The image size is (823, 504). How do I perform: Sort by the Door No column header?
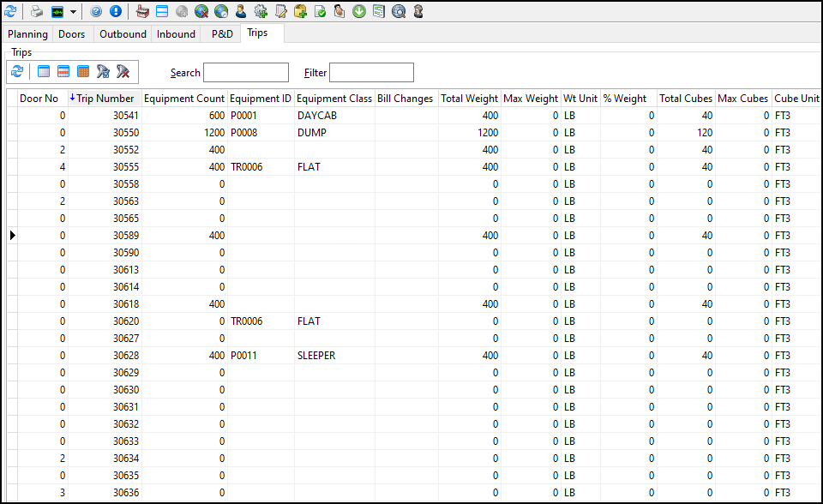(43, 99)
